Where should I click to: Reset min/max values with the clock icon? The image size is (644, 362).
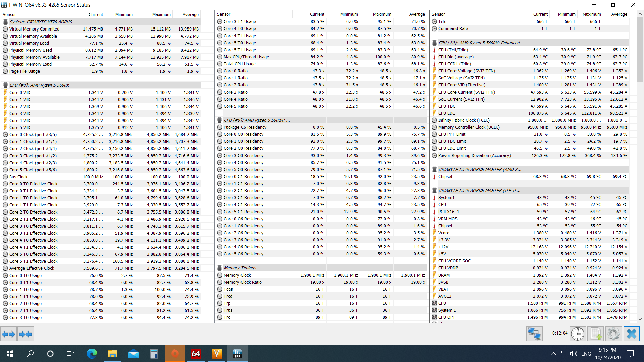[578, 334]
